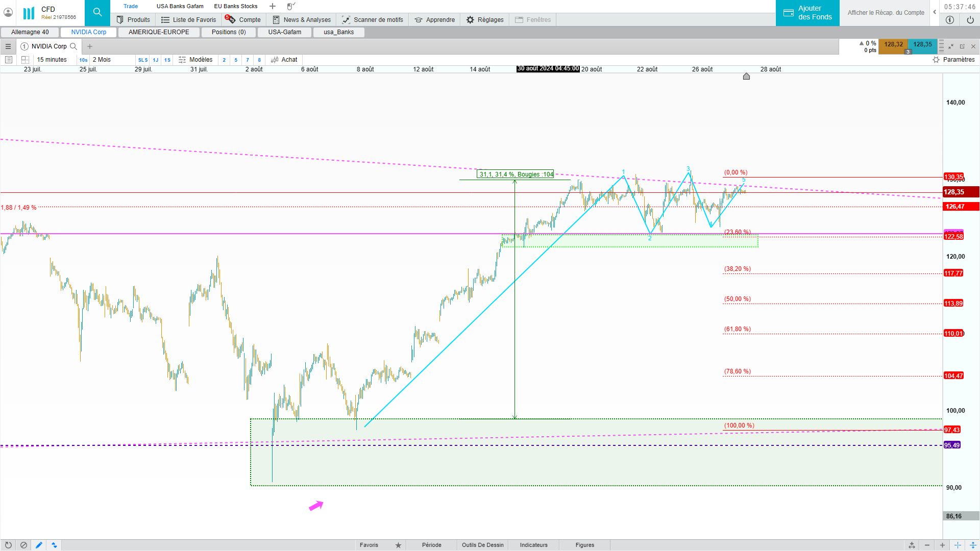Switch to the USA-Gafam tab
The height and width of the screenshot is (551, 980).
click(x=284, y=32)
